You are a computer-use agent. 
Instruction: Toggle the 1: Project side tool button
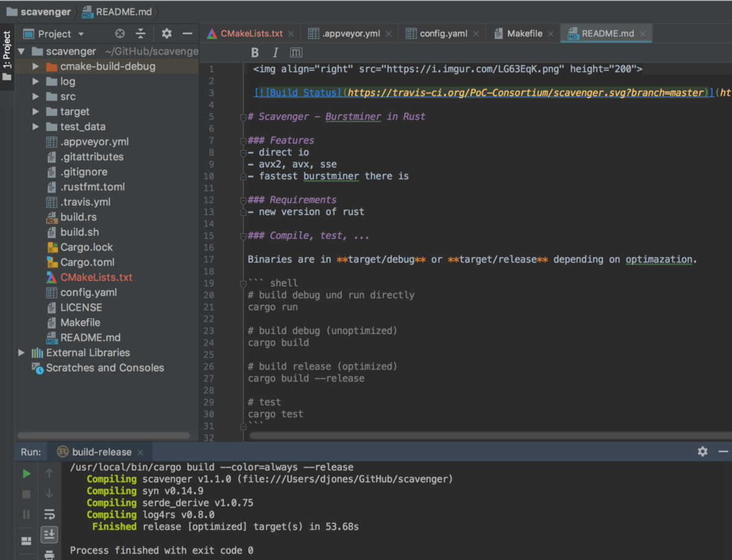tap(7, 56)
